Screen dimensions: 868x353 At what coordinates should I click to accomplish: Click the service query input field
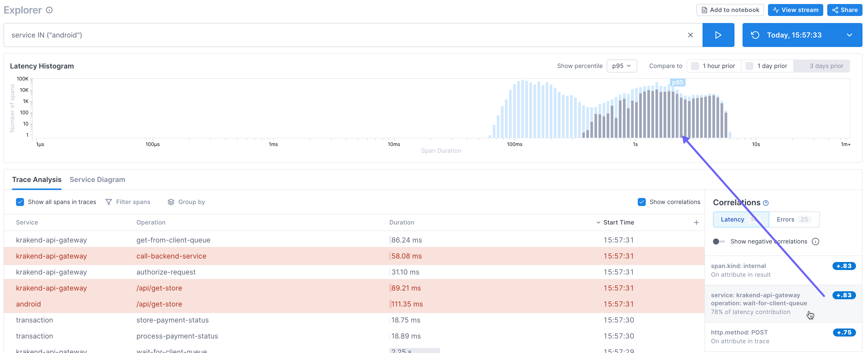tap(337, 35)
